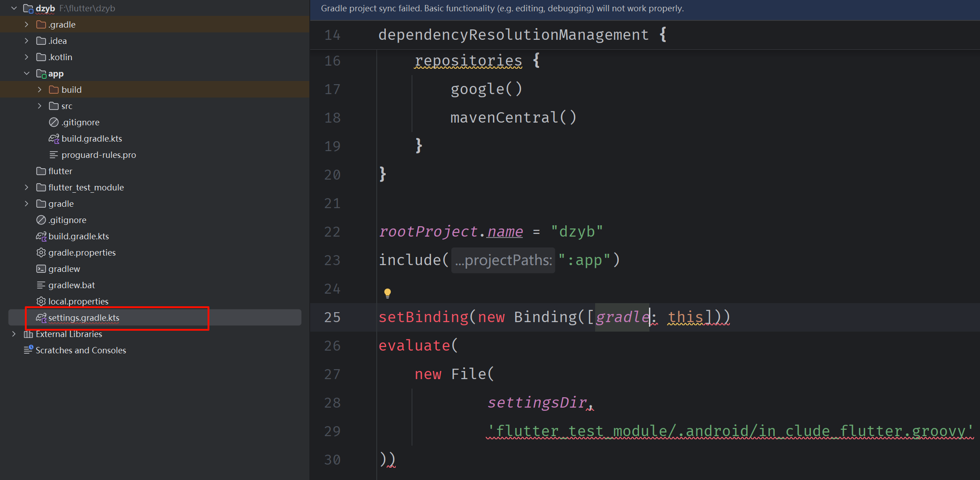980x480 pixels.
Task: Click root build.gradle.kts Gradle script icon
Action: click(41, 236)
